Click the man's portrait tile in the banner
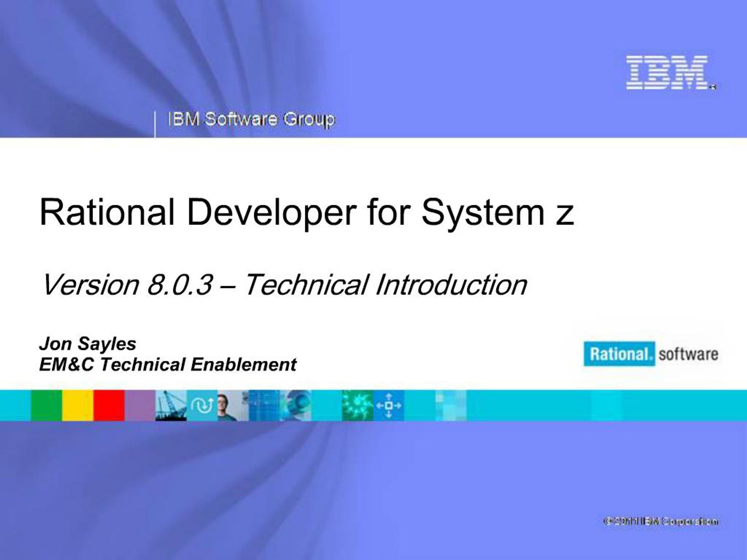747x560 pixels. pos(233,405)
